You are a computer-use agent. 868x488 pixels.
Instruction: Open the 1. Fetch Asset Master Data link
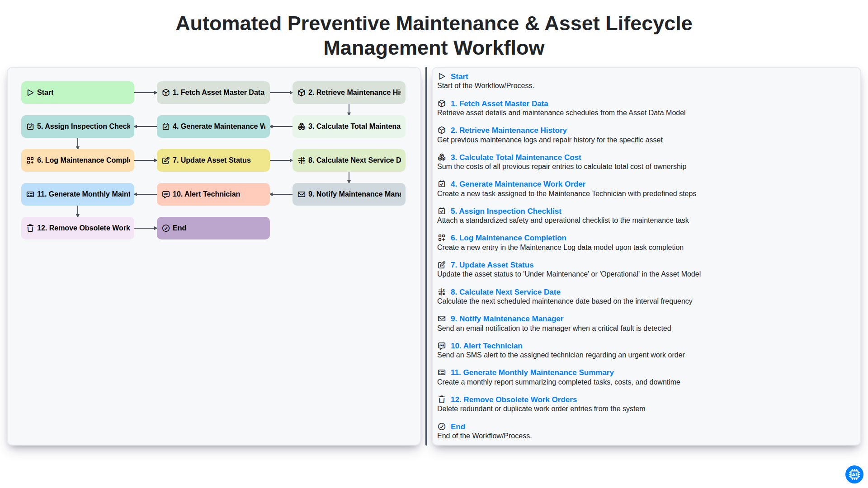[499, 103]
